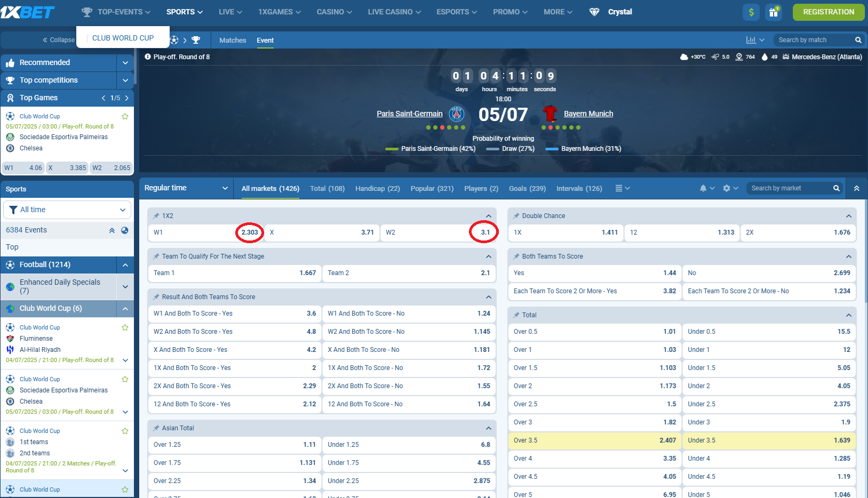Click the statistics chart icon near match search
The height and width of the screenshot is (498, 868).
[x=751, y=40]
